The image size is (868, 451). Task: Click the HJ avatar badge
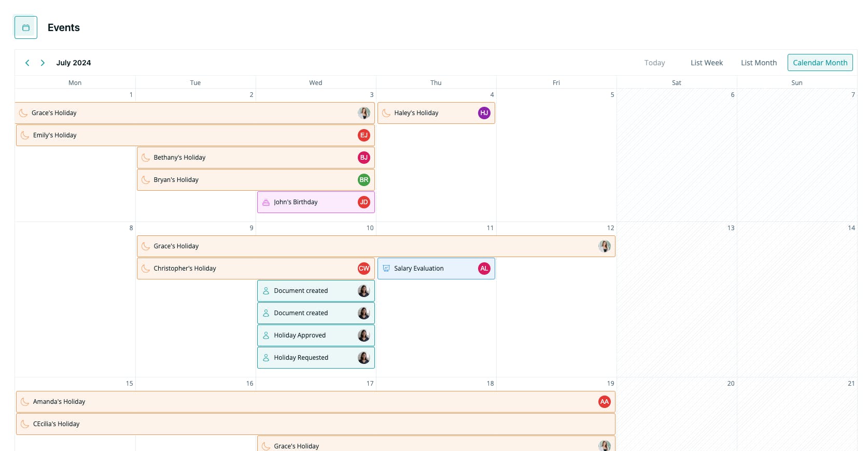coord(484,113)
